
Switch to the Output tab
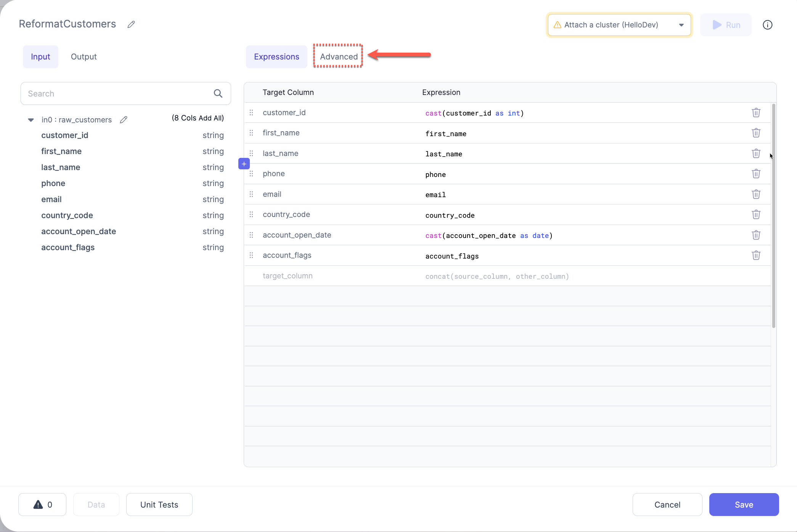click(x=84, y=56)
